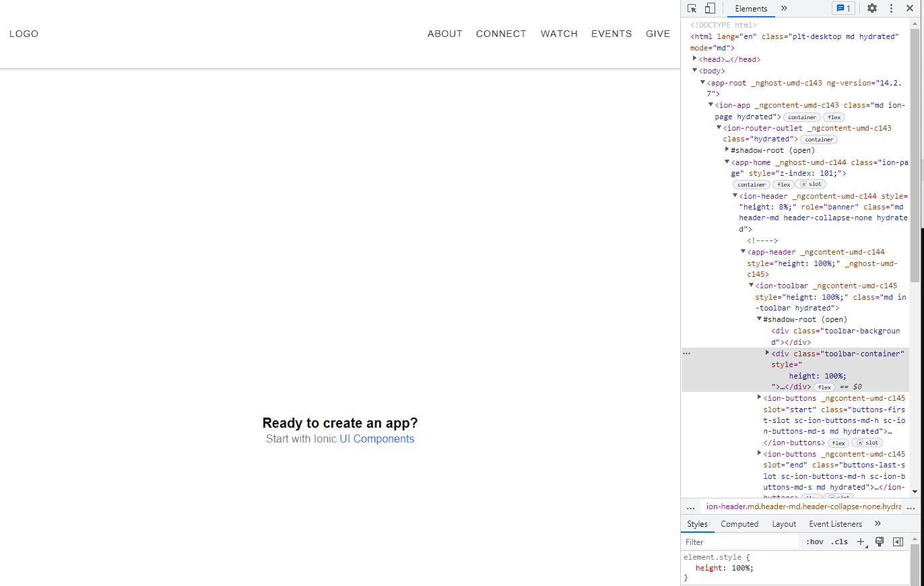The height and width of the screenshot is (586, 924).
Task: Toggle the :hov element state panel
Action: (815, 542)
